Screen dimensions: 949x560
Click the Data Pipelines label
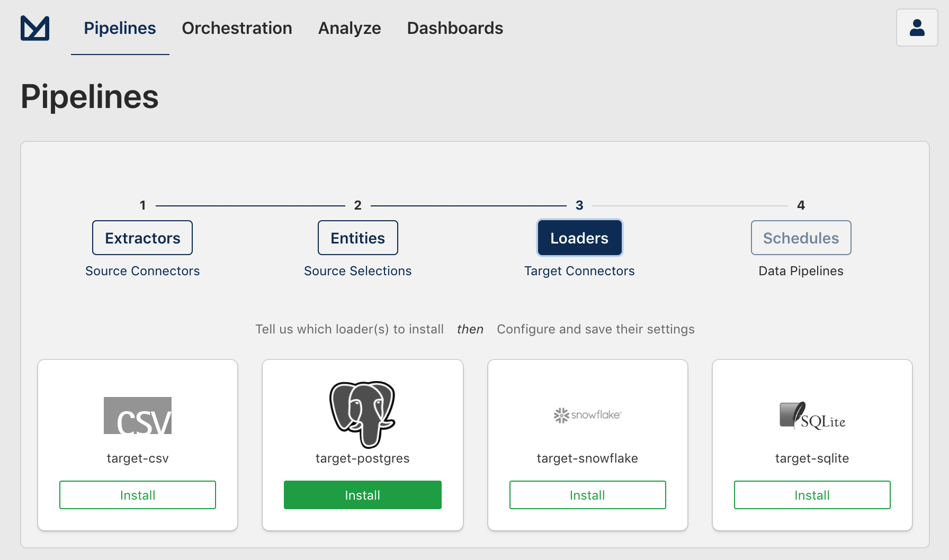801,271
